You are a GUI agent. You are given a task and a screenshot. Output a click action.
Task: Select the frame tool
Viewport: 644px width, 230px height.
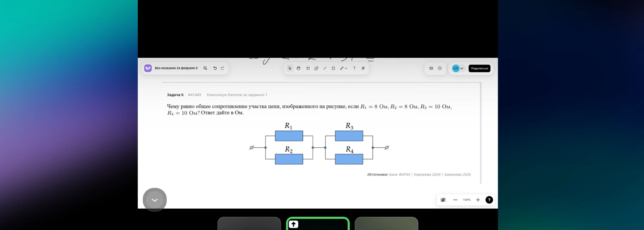click(x=333, y=68)
